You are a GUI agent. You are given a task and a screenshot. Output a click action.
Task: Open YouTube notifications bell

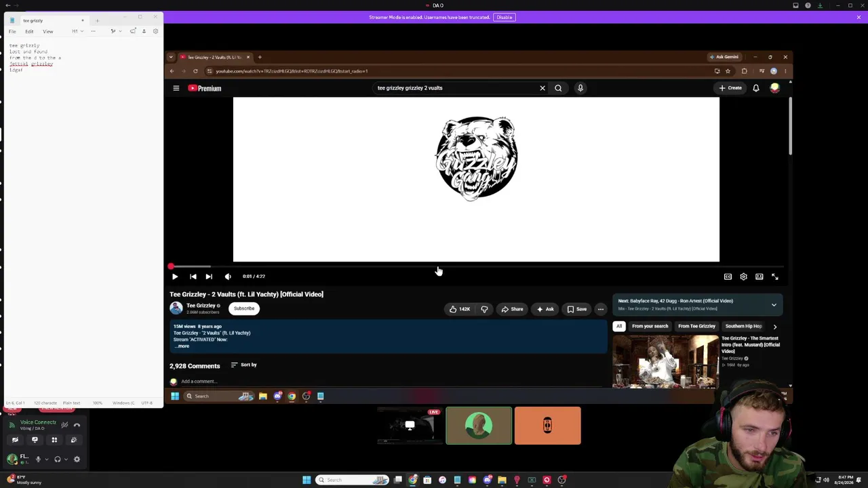756,88
